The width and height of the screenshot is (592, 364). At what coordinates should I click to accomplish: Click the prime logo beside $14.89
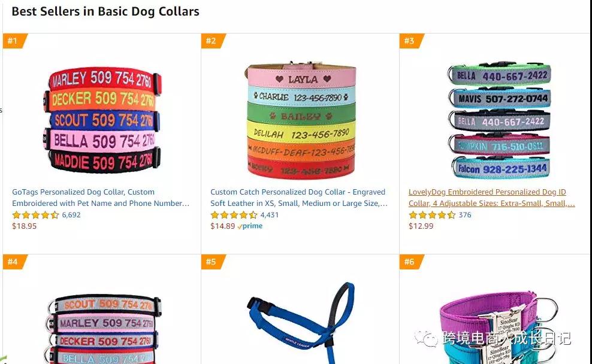pos(250,226)
